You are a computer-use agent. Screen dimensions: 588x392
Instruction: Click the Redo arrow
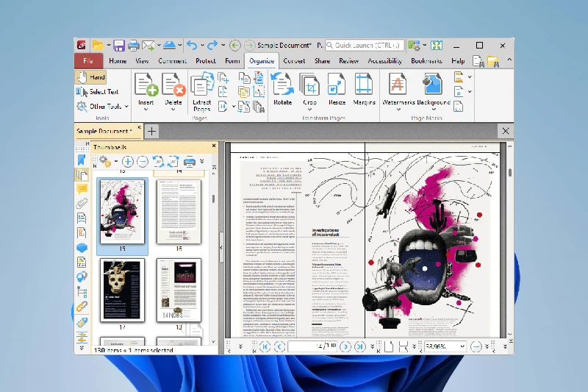[x=212, y=46]
